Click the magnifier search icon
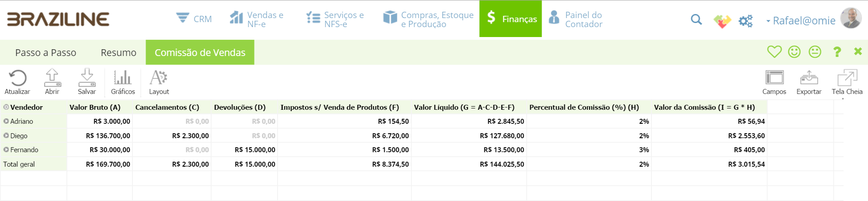The image size is (868, 201). [696, 19]
